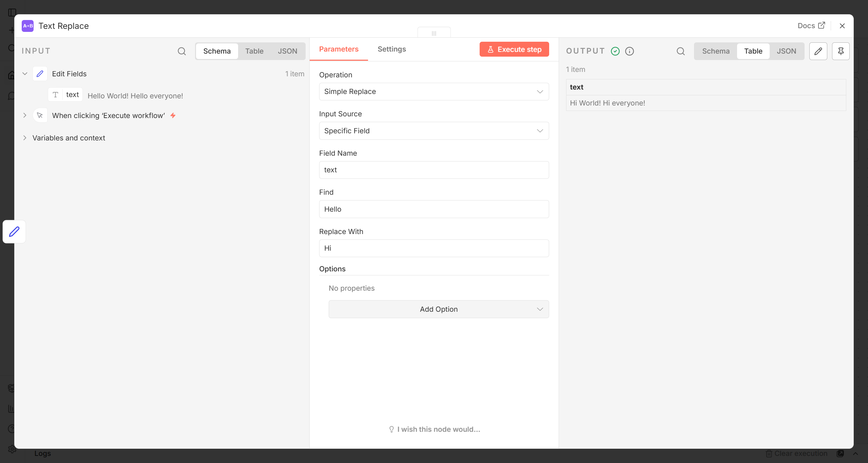The width and height of the screenshot is (868, 463).
Task: Switch output view to Schema
Action: 716,51
